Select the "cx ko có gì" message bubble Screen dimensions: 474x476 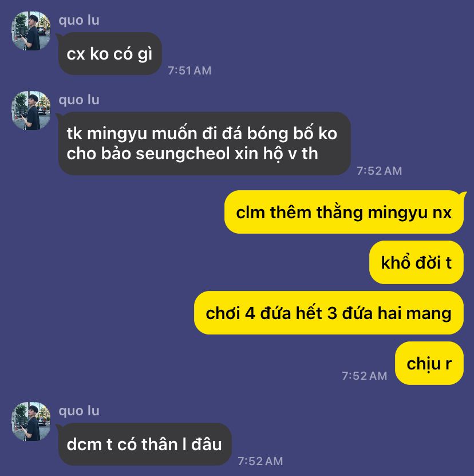click(110, 54)
